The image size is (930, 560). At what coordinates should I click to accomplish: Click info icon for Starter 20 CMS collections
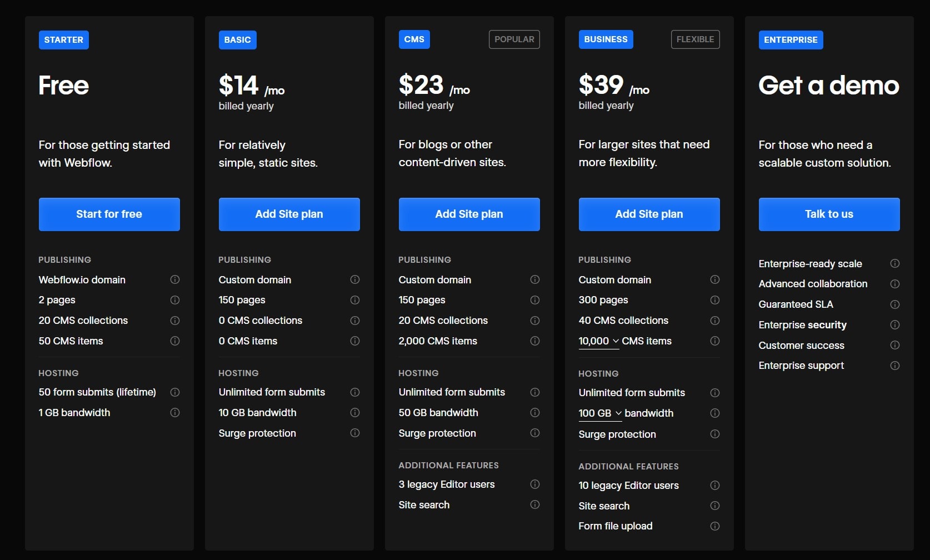175,321
